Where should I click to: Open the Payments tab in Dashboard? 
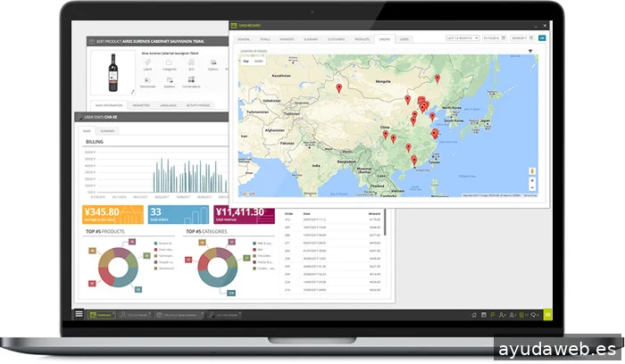[287, 39]
